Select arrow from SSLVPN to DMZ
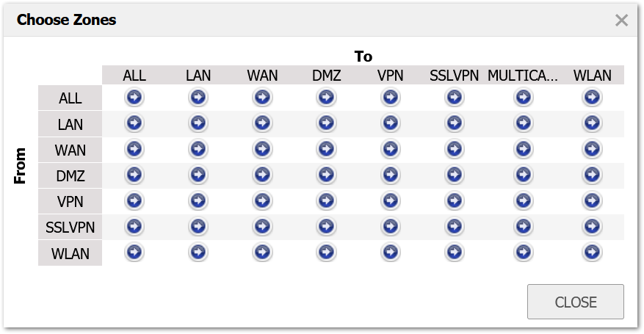644x334 pixels. [327, 227]
